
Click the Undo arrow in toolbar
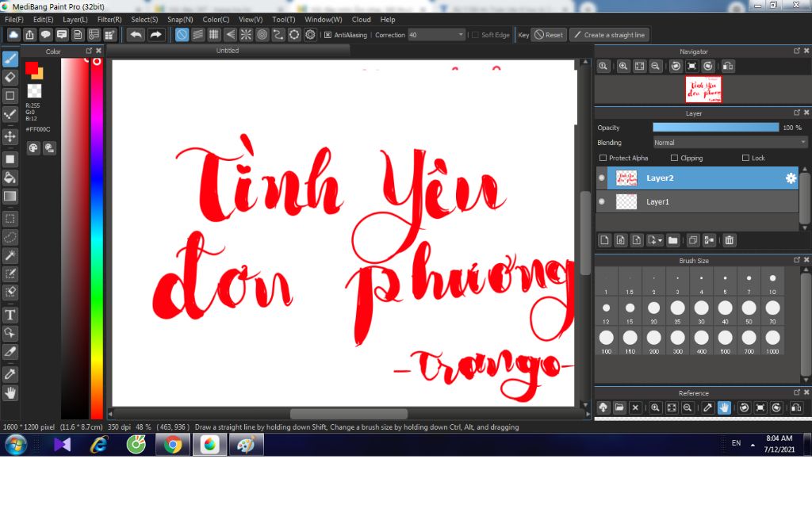[x=136, y=35]
